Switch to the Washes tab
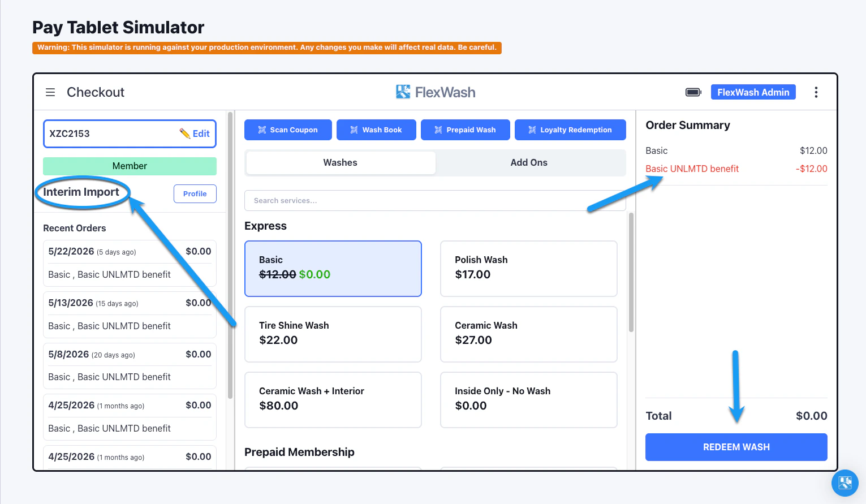 pyautogui.click(x=340, y=163)
